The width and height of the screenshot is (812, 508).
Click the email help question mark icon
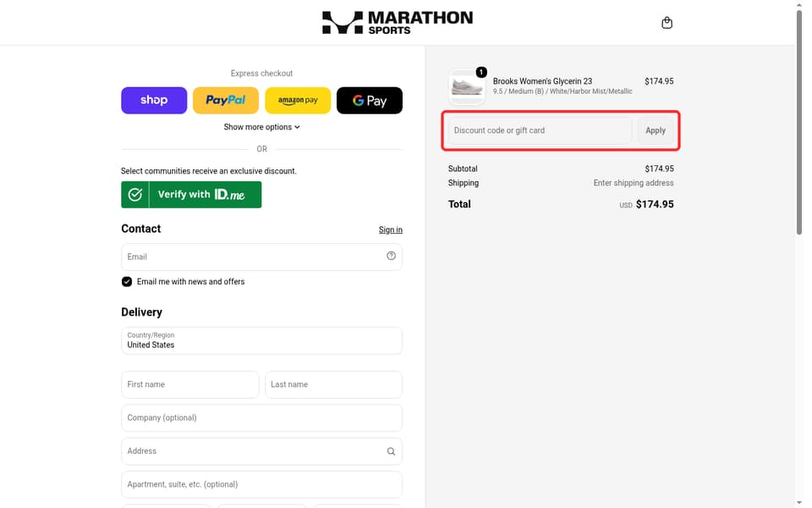click(391, 256)
